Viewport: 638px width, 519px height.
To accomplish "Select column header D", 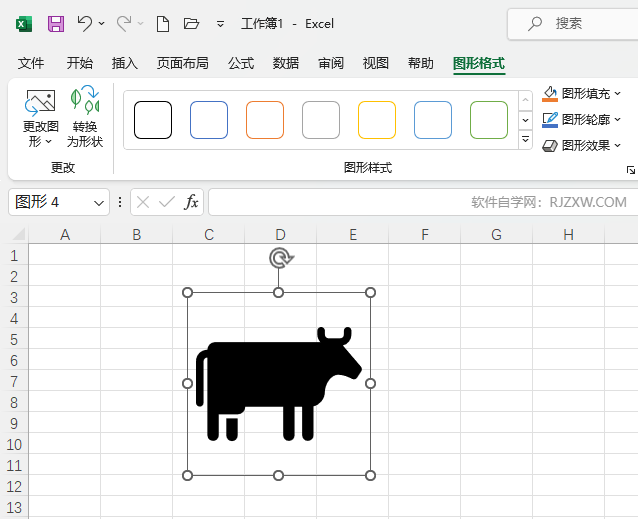I will pyautogui.click(x=281, y=235).
